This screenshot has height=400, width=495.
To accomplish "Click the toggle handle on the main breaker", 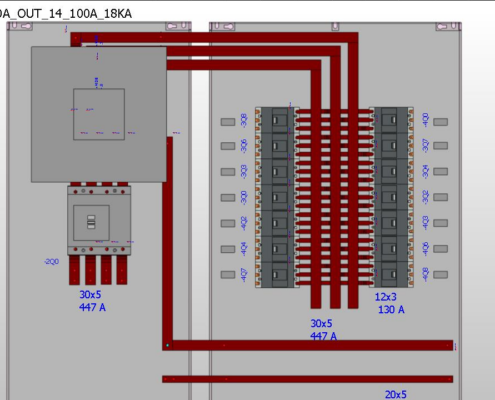I will point(91,222).
